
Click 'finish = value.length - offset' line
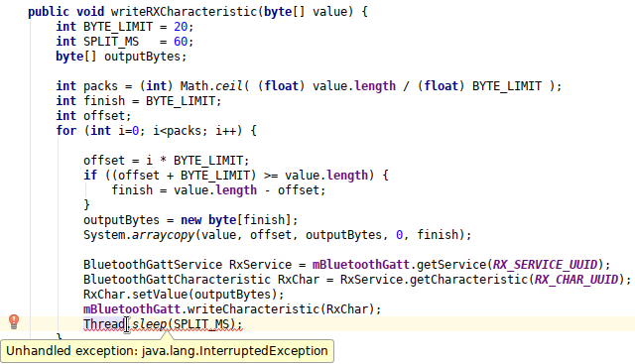[218, 190]
